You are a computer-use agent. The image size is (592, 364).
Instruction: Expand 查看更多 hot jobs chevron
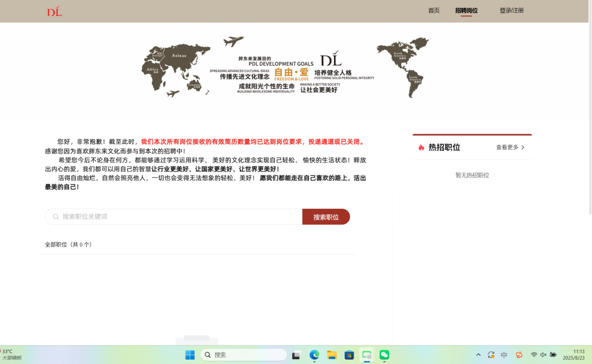[522, 147]
